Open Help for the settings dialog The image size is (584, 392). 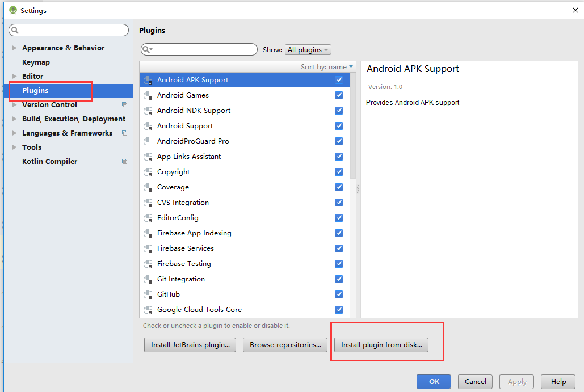pos(558,382)
